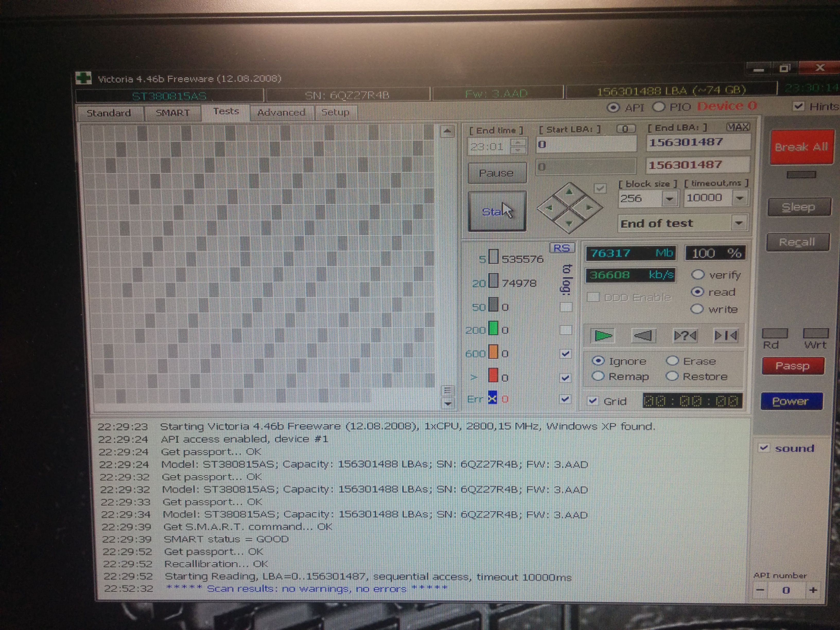Viewport: 840px width, 630px height.
Task: Click the green forward play scan icon
Action: pyautogui.click(x=603, y=336)
